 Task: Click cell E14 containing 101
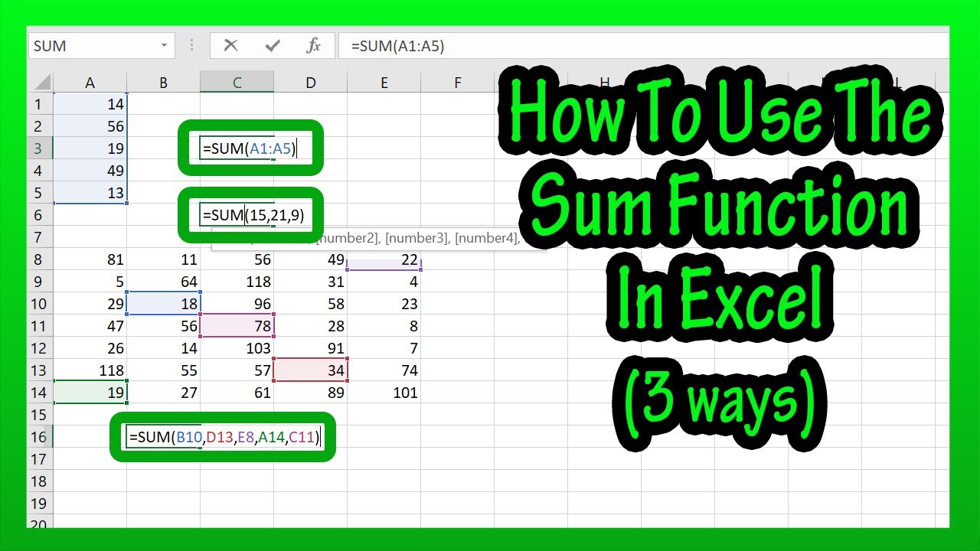click(x=384, y=393)
